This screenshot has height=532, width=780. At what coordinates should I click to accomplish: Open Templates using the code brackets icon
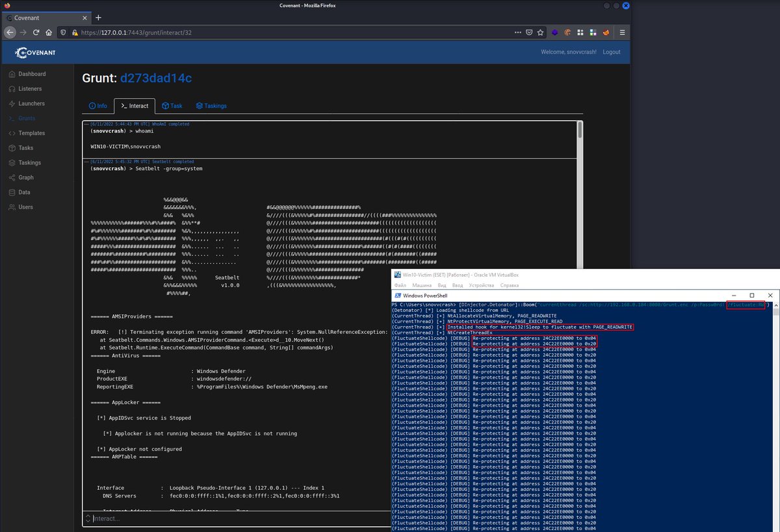click(11, 133)
